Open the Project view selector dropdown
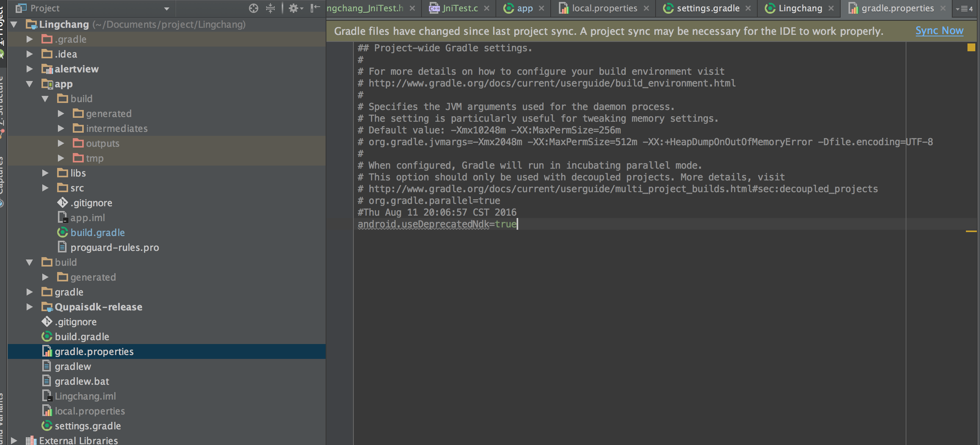 (x=167, y=9)
